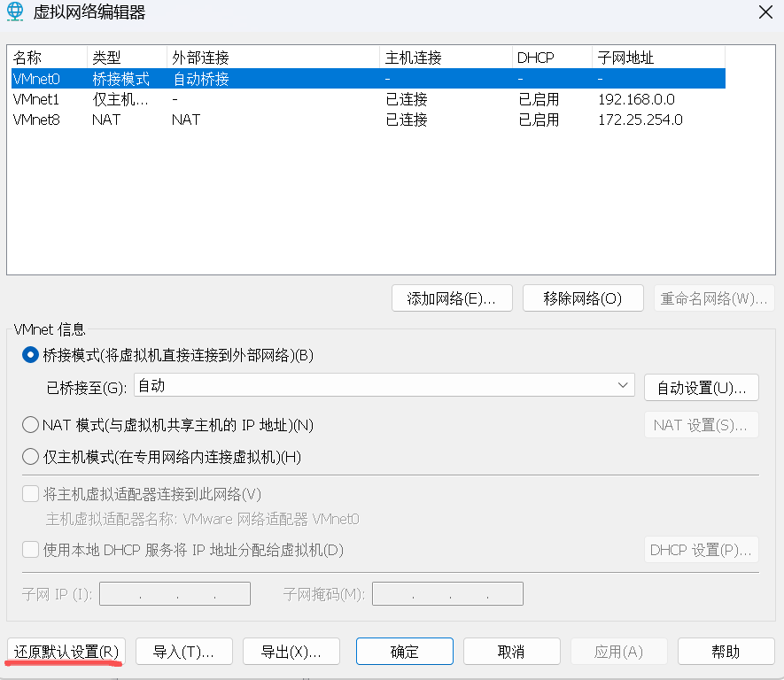This screenshot has width=784, height=680.
Task: Click 移除网络(O) button
Action: pyautogui.click(x=583, y=298)
